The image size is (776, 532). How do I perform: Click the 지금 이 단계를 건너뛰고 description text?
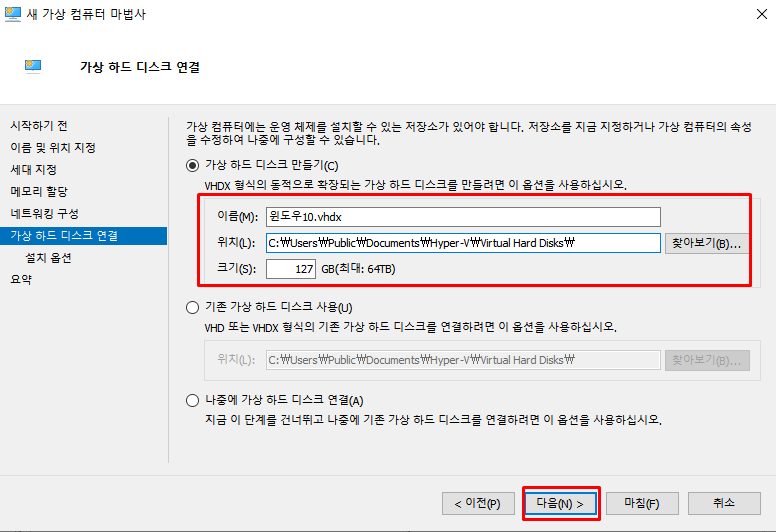[x=434, y=420]
